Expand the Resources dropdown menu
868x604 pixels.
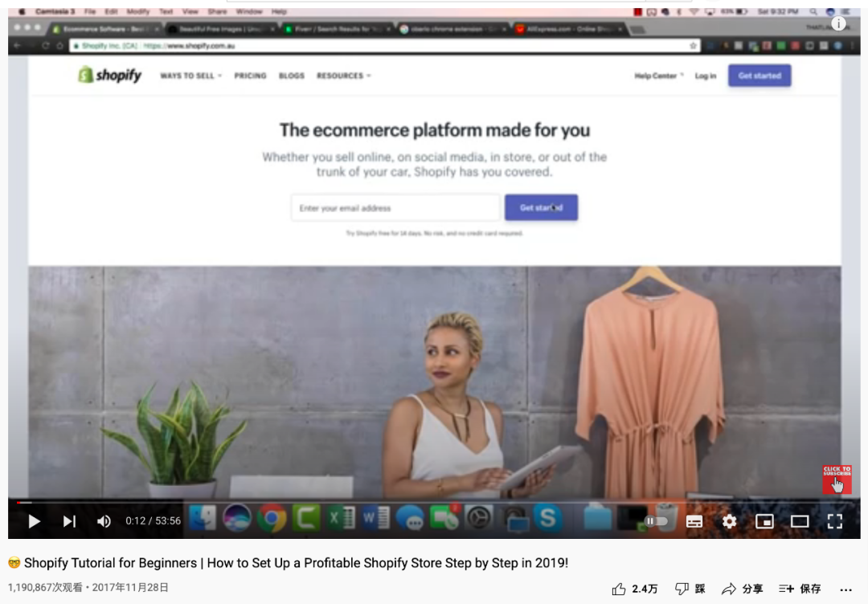tap(344, 75)
